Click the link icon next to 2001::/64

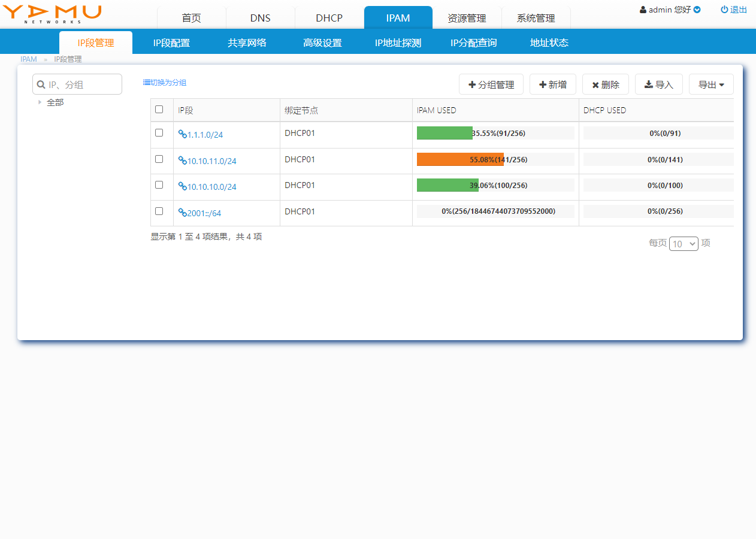pos(183,213)
